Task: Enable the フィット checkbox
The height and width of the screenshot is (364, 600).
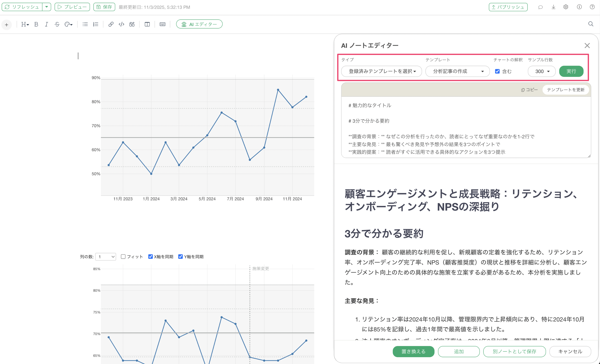Action: coord(123,256)
